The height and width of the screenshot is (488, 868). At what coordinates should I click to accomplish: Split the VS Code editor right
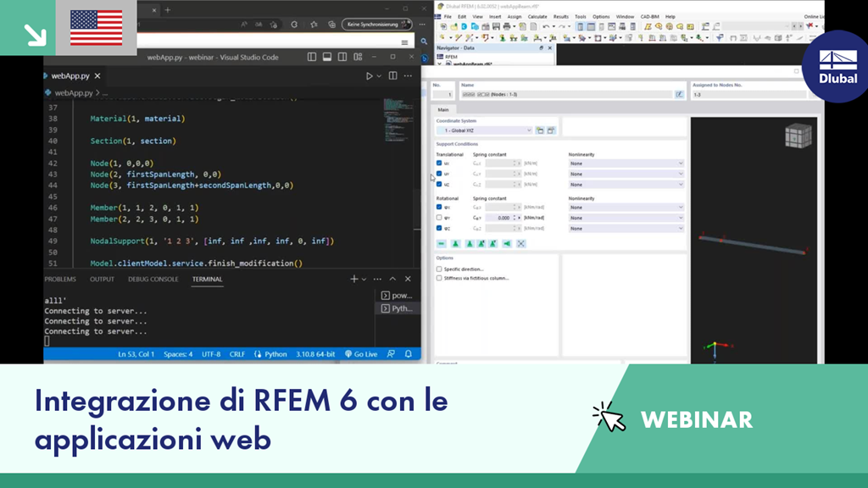392,75
